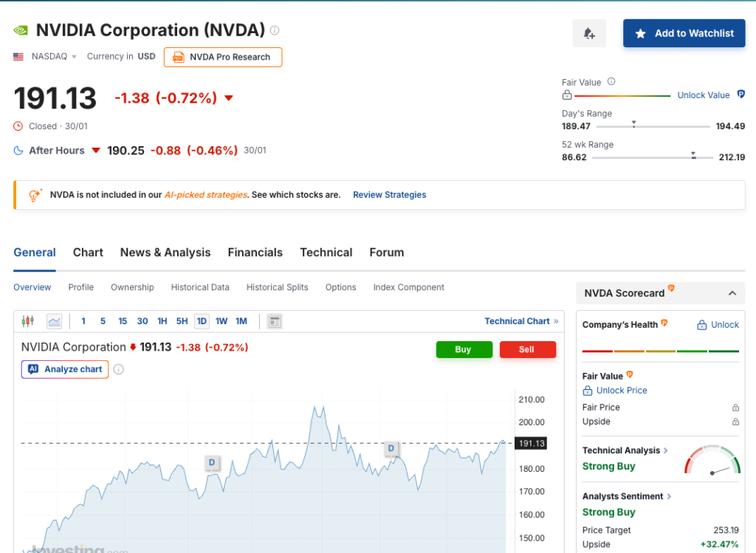Select the 5H chart interval

(182, 321)
